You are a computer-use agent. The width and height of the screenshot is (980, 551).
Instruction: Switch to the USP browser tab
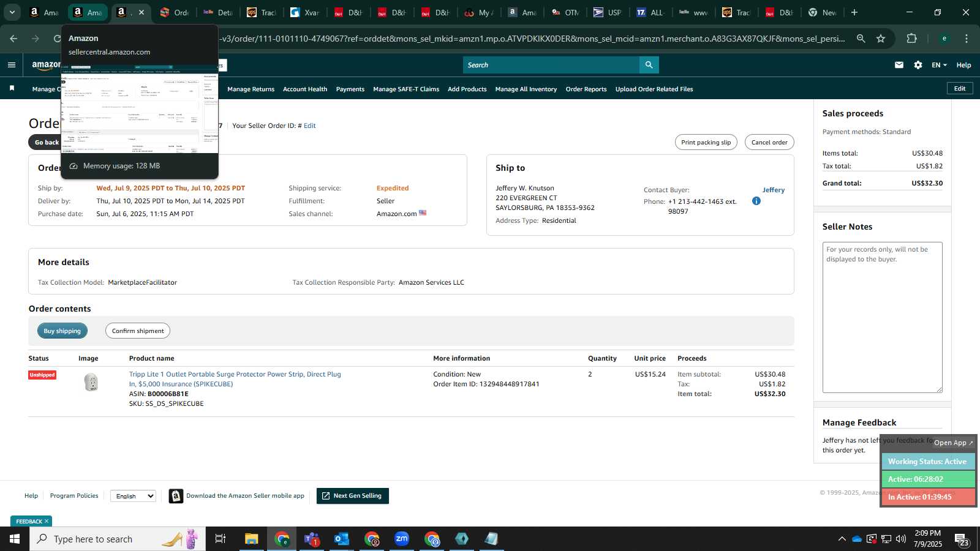point(607,12)
